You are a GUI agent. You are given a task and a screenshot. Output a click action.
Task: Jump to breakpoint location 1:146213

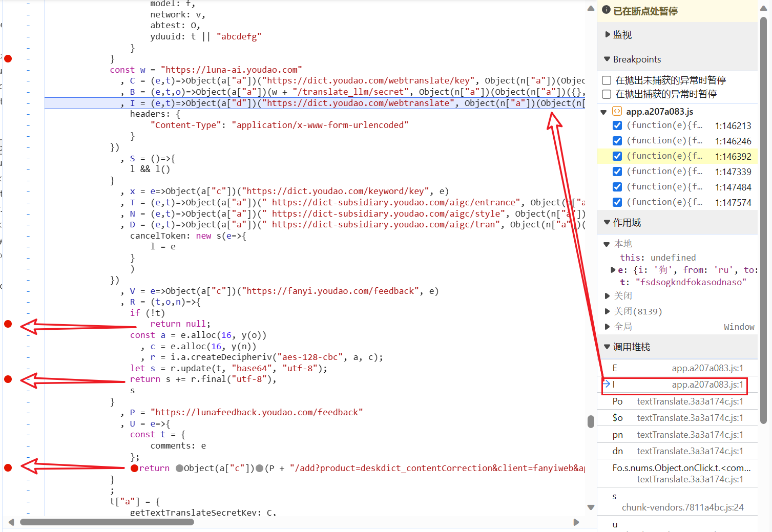point(733,126)
